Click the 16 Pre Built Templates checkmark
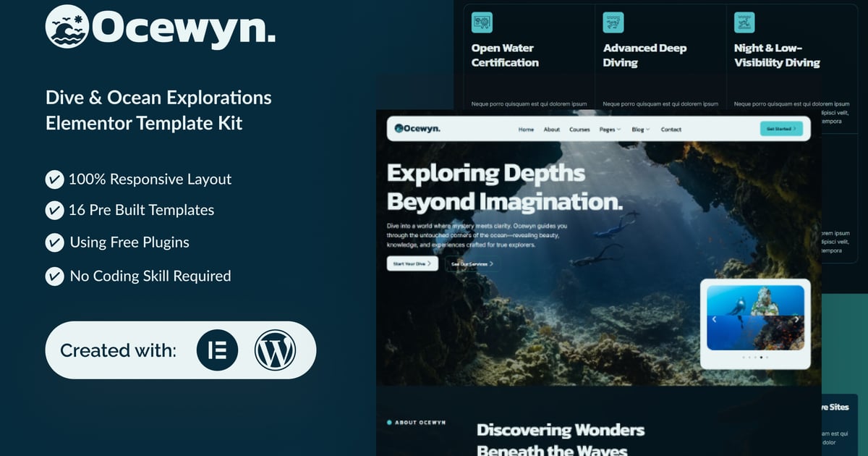Image resolution: width=868 pixels, height=456 pixels. [54, 211]
